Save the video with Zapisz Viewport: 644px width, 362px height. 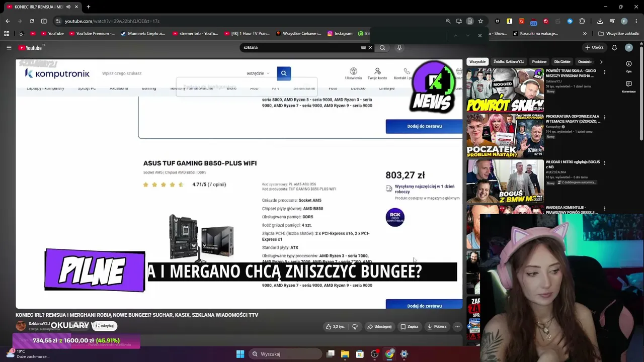point(410,326)
